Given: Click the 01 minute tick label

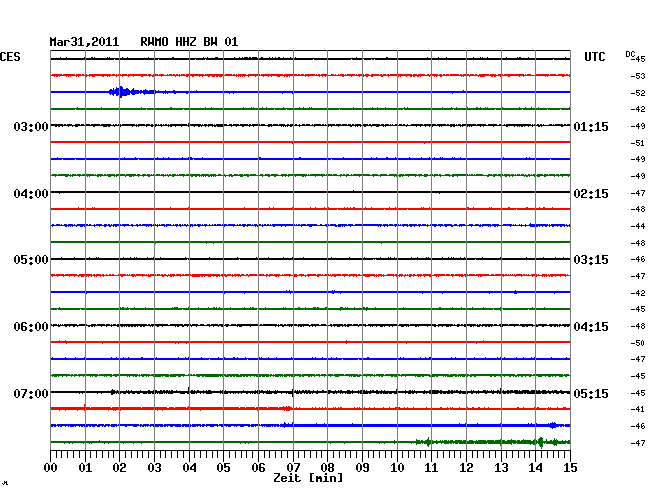Looking at the screenshot, I should [85, 468].
